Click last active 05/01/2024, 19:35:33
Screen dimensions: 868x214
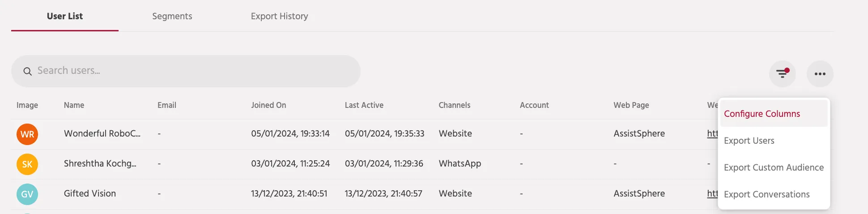385,133
